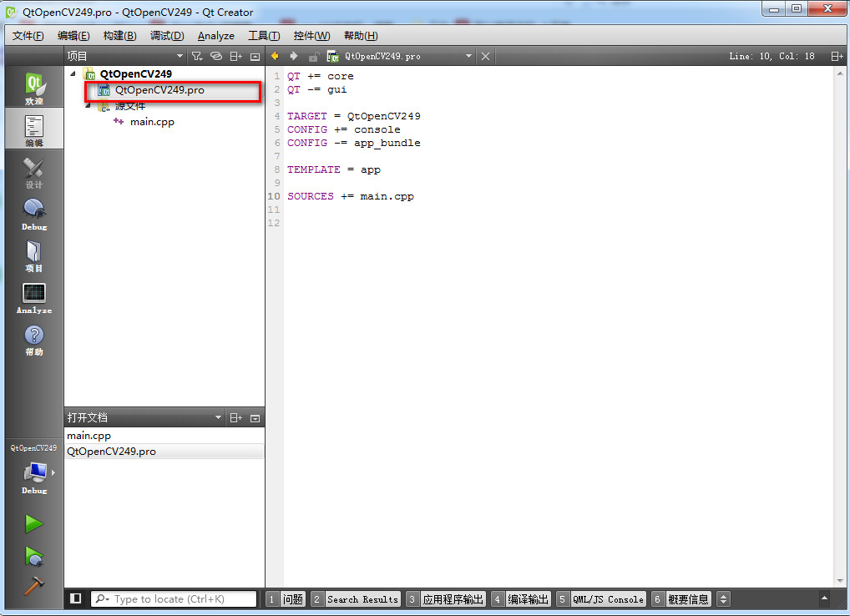
Task: Open Debug mode in left sidebar
Action: point(34,214)
